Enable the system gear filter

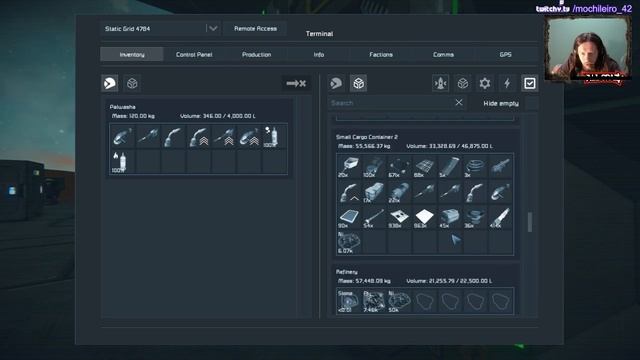(x=484, y=83)
